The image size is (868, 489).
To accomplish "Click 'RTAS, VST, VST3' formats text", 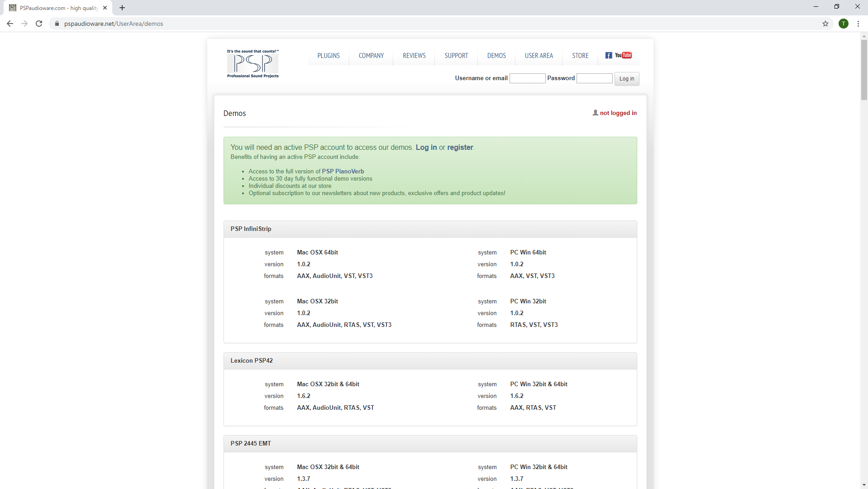I will tap(534, 325).
